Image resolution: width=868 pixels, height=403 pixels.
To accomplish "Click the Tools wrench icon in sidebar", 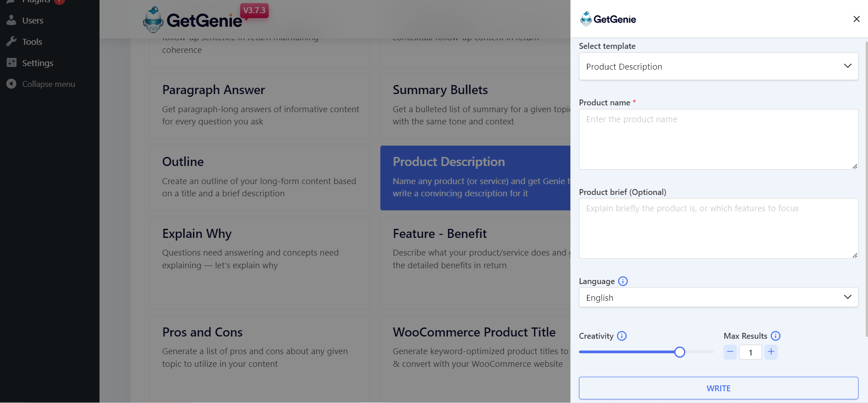I will 11,42.
